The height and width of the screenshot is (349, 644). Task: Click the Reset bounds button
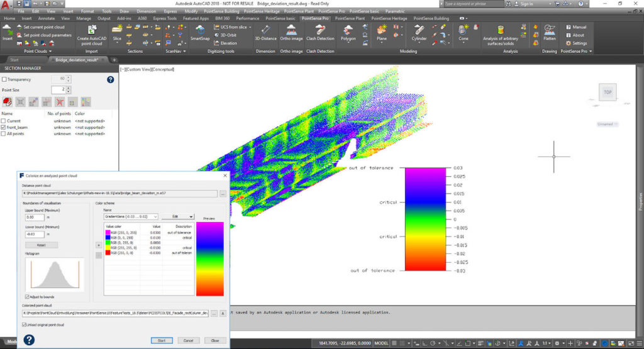point(42,245)
